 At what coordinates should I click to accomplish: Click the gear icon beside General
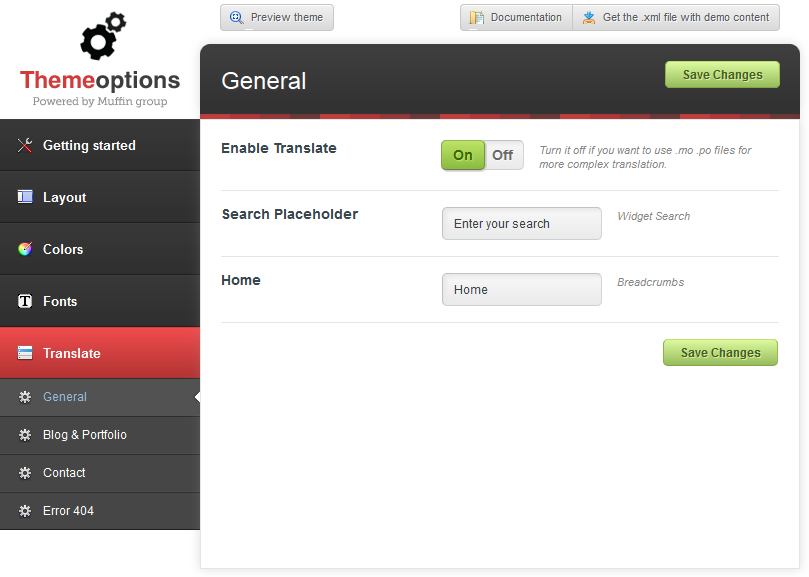coord(25,397)
